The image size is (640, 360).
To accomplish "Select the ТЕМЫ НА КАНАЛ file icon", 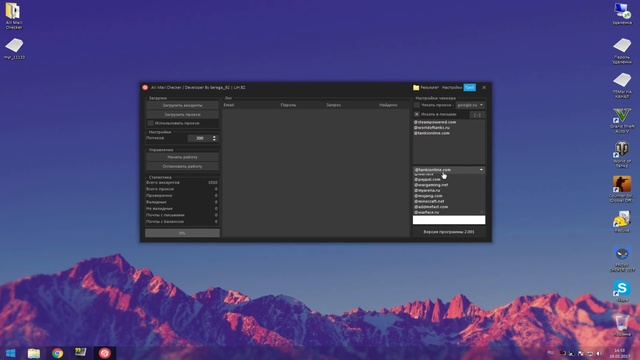I will [x=622, y=85].
